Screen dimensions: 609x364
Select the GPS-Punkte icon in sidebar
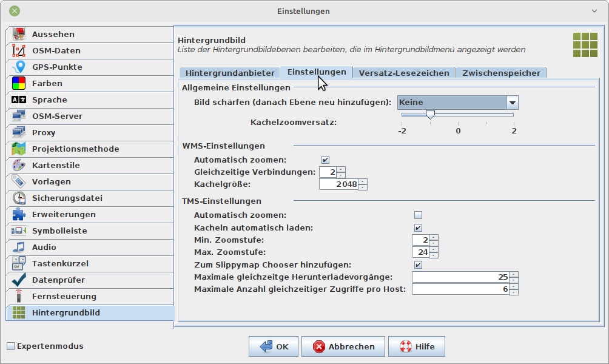pyautogui.click(x=19, y=67)
